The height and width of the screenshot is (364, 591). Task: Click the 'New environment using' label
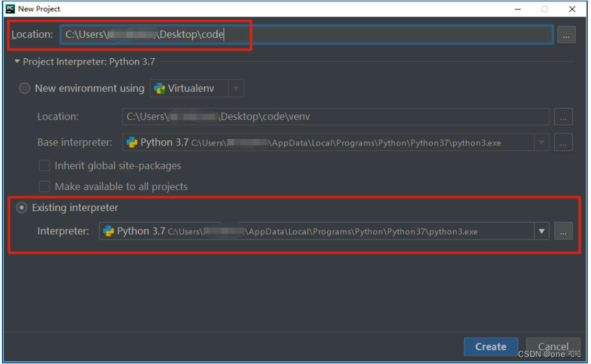coord(90,88)
